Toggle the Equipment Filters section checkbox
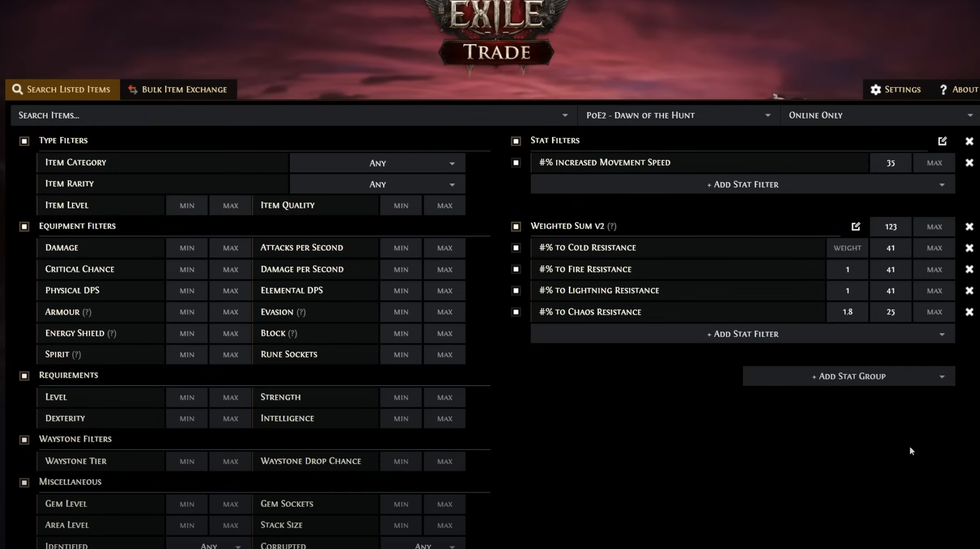Viewport: 980px width, 549px height. pyautogui.click(x=24, y=226)
